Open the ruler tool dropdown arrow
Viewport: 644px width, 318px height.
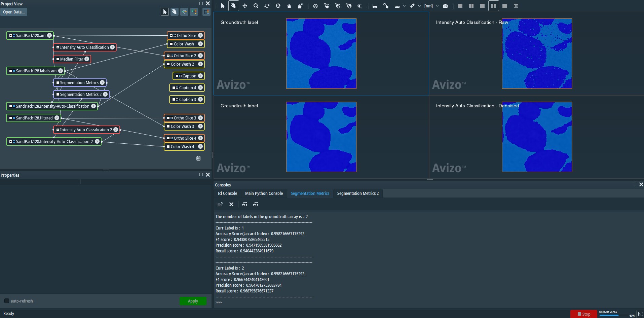[404, 6]
